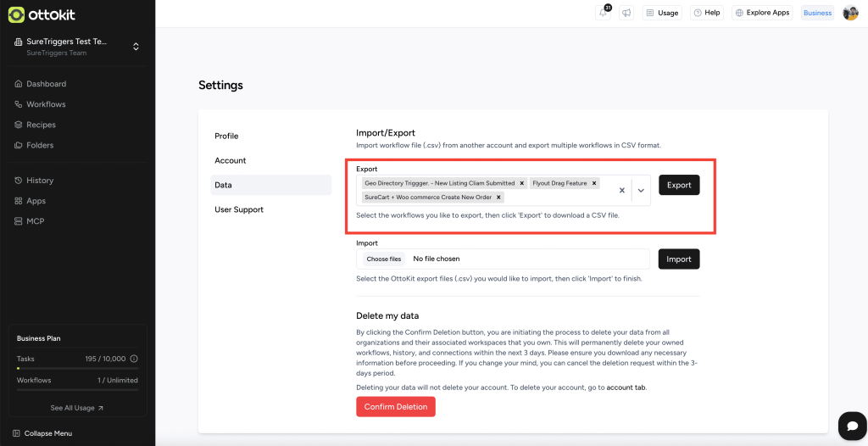Switch to the Profile settings tab
This screenshot has width=868, height=446.
(x=226, y=136)
